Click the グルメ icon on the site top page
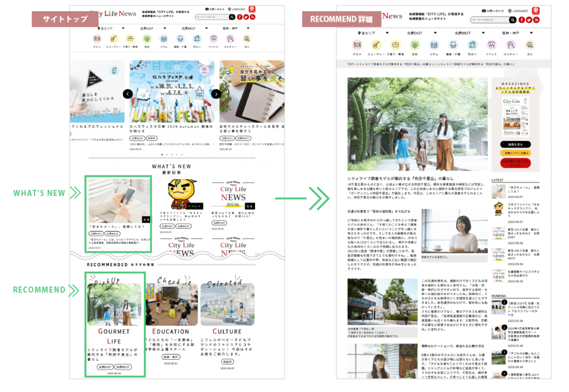This screenshot has width=569, height=392. point(97,39)
